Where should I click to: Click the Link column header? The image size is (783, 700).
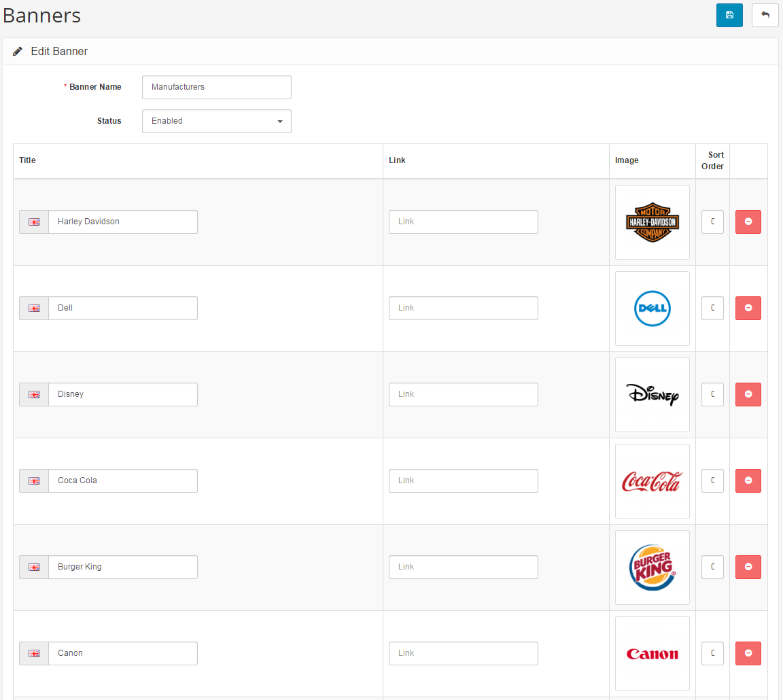397,160
